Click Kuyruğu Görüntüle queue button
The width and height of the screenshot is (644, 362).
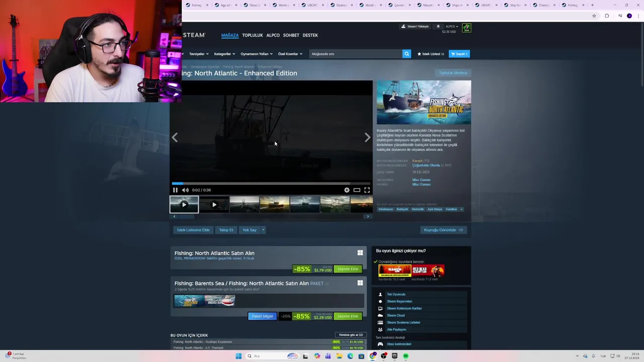(x=443, y=230)
